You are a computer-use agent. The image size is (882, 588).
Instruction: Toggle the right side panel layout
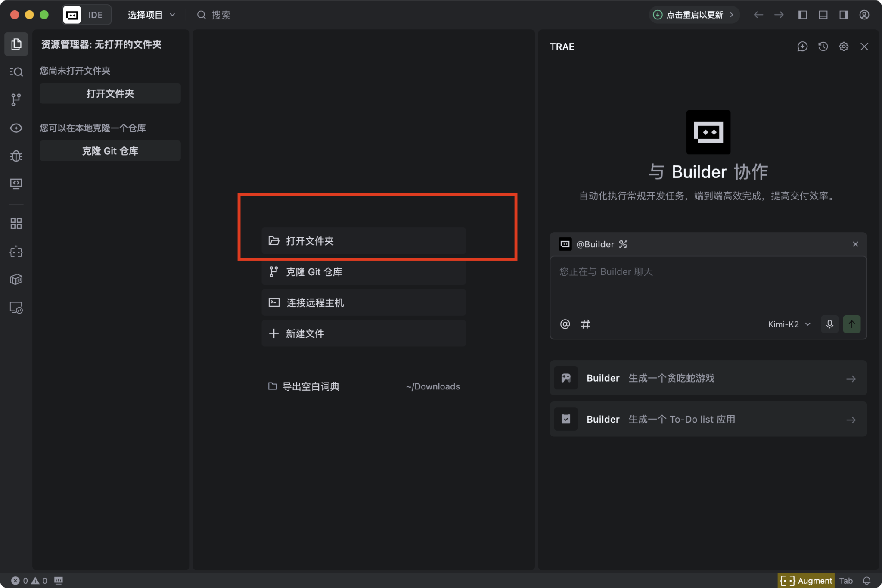click(844, 15)
